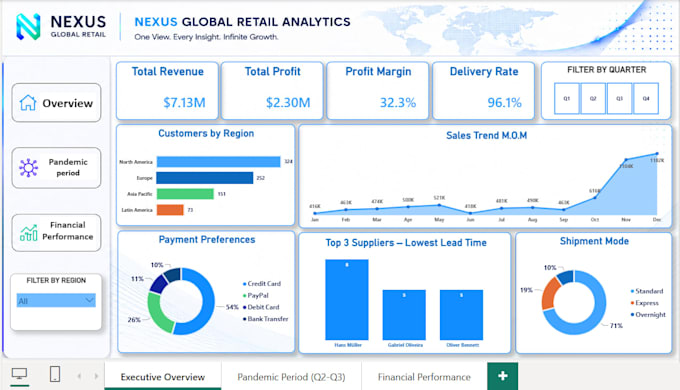Click the Pandemic period virus icon
Screen dimensions: 680x390
pos(28,168)
